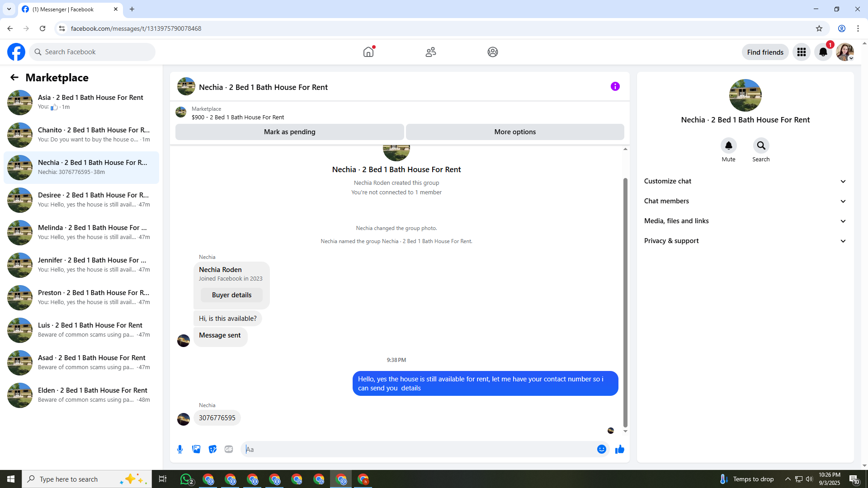868x488 pixels.
Task: View site information icon in address bar
Action: [62, 28]
